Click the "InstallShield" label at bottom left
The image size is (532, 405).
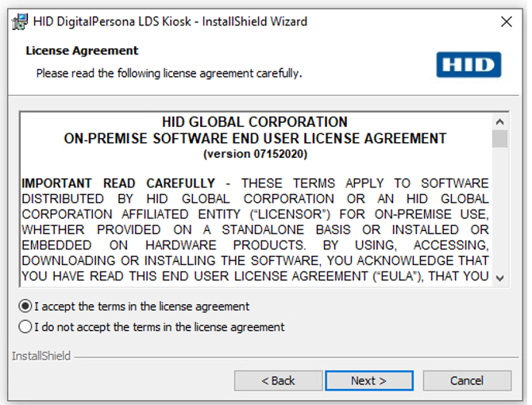pyautogui.click(x=41, y=356)
